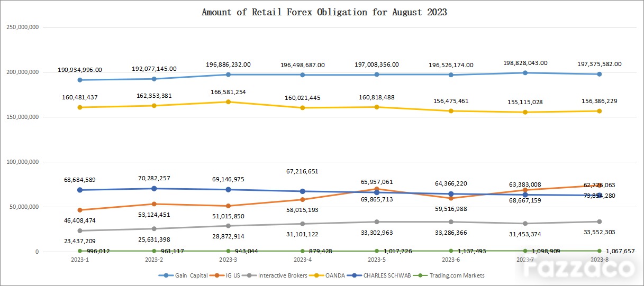Click Charles Schwab data point at 2023-2
Image resolution: width=644 pixels, height=286 pixels.
pyautogui.click(x=154, y=188)
